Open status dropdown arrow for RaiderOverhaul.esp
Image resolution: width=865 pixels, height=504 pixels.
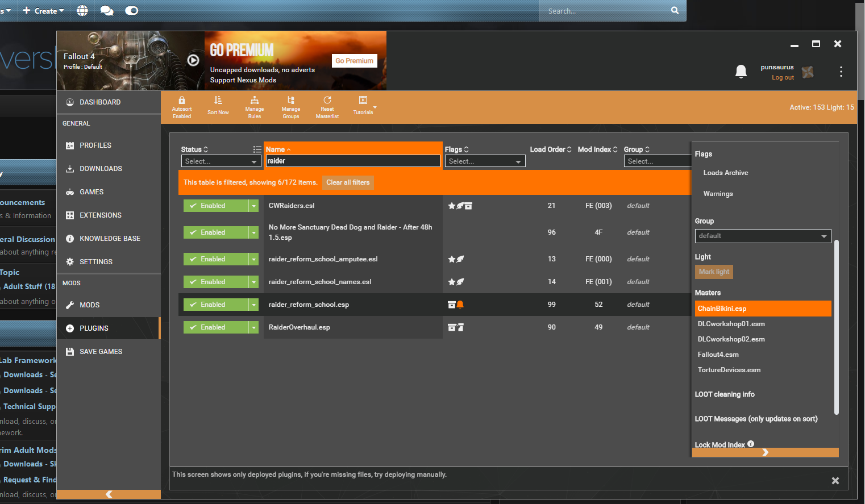click(254, 327)
